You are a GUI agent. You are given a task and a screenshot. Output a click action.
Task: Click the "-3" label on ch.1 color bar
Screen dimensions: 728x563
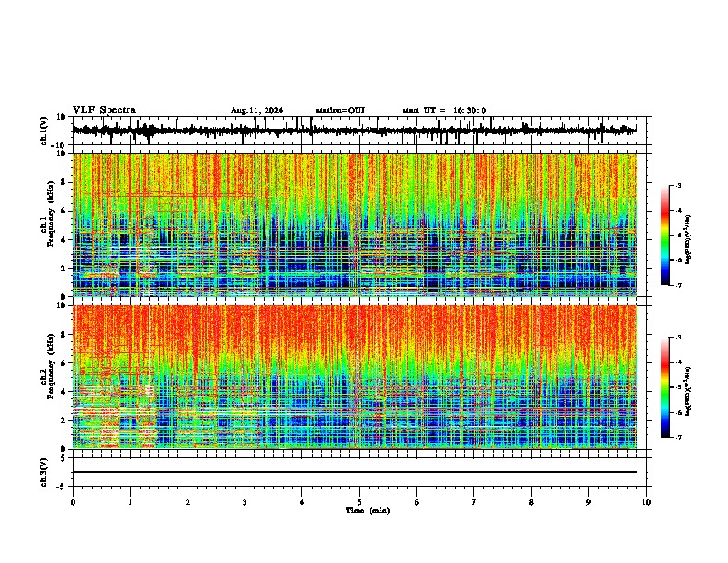(677, 186)
